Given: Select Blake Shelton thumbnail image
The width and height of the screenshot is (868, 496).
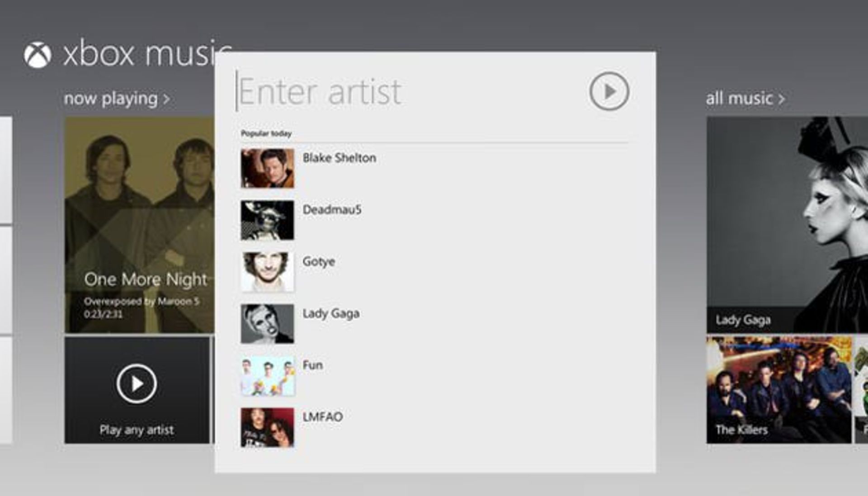Looking at the screenshot, I should tap(267, 168).
